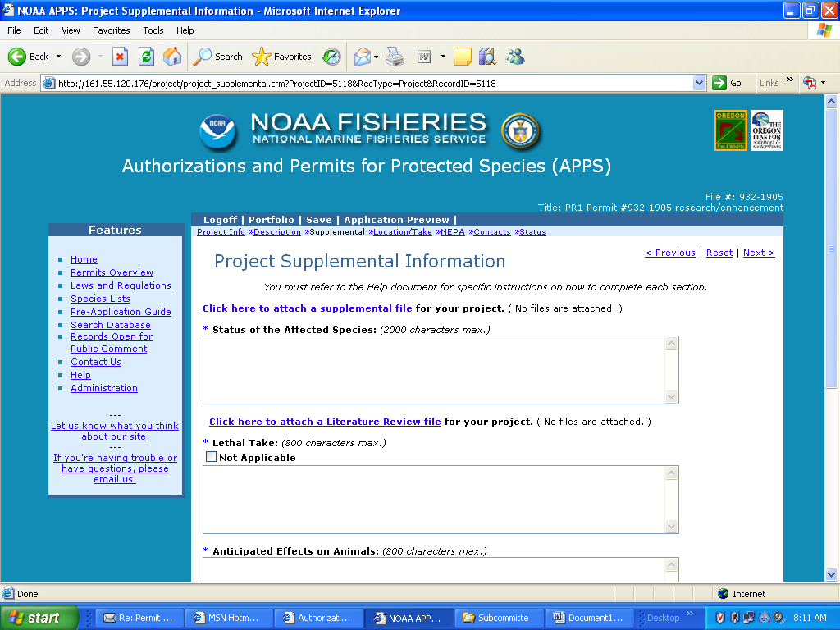Tick the Not Applicable checkbox
This screenshot has width=840, height=630.
(x=211, y=457)
